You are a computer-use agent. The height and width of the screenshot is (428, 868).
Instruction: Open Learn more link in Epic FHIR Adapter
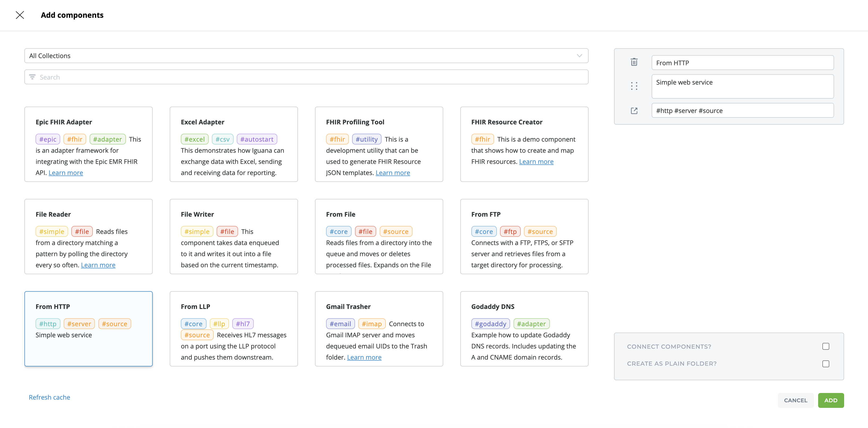click(x=66, y=173)
